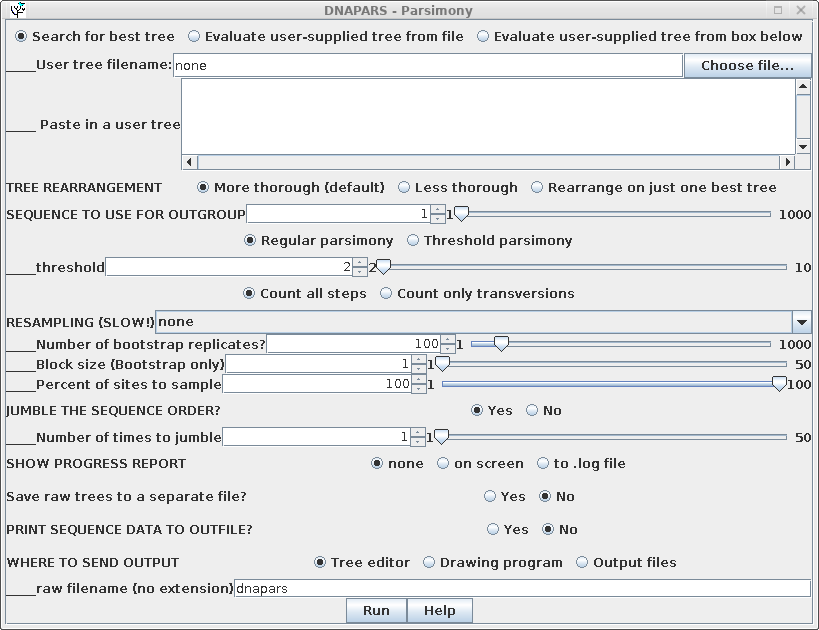Click the scroll-down arrow of user tree box
This screenshot has height=630, width=819.
(x=803, y=147)
